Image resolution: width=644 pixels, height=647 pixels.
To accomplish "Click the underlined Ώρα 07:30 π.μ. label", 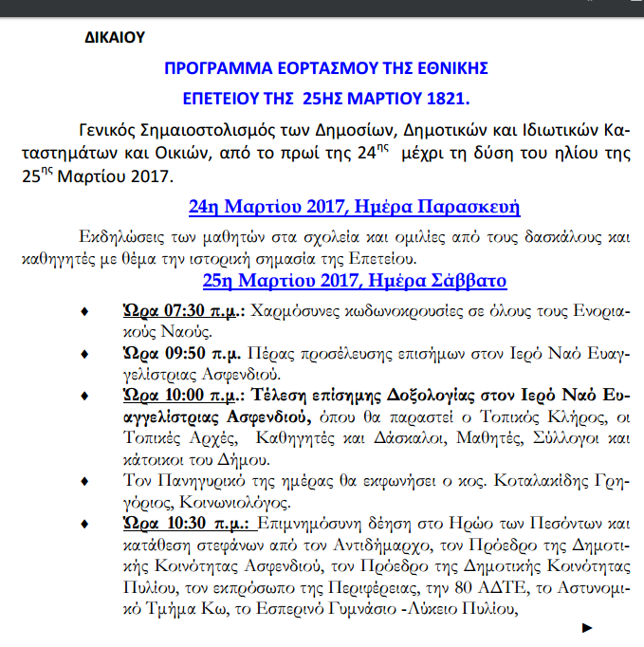I will click(x=181, y=311).
